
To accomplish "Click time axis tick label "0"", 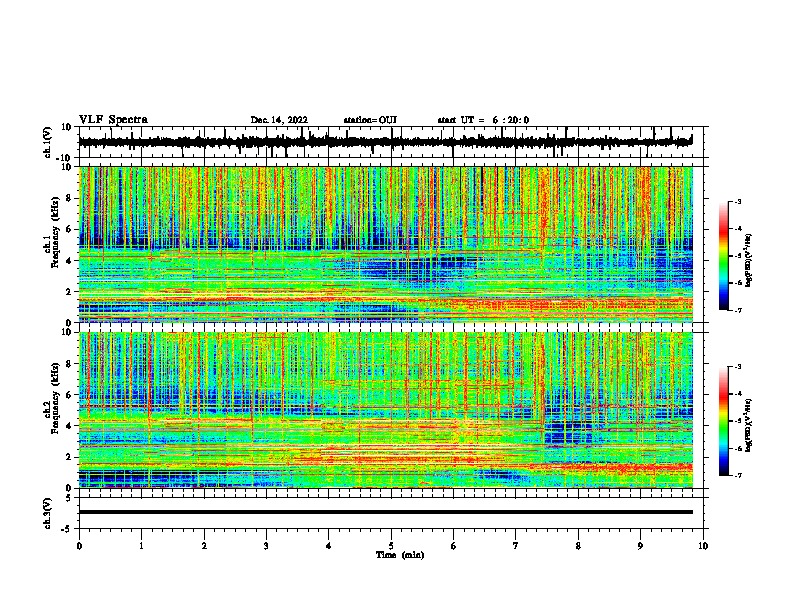I will pos(79,546).
